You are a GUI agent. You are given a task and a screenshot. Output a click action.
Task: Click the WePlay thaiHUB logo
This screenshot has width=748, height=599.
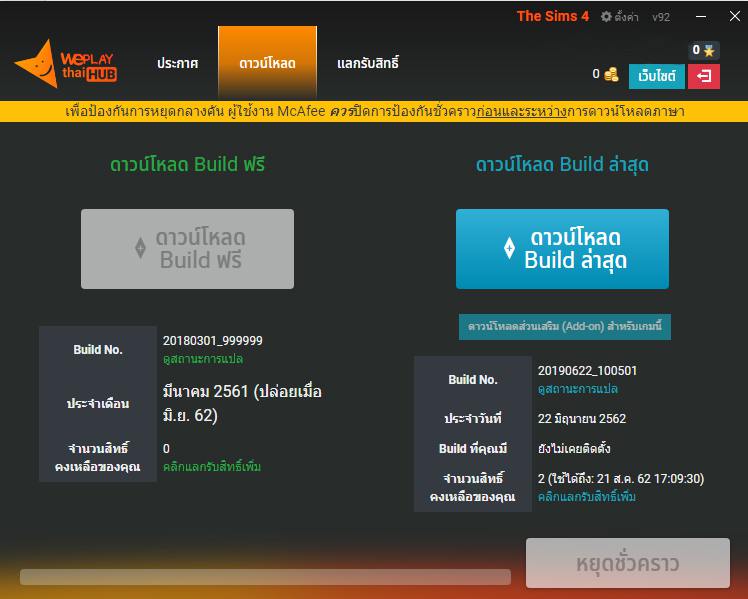click(x=66, y=64)
